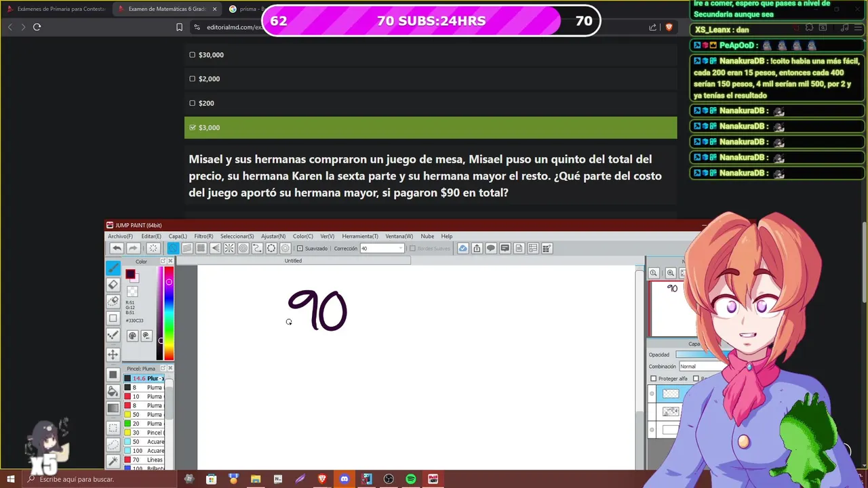Viewport: 868px width, 488px height.
Task: Switch to Exámenes de Primaria browser tab
Action: tap(56, 9)
